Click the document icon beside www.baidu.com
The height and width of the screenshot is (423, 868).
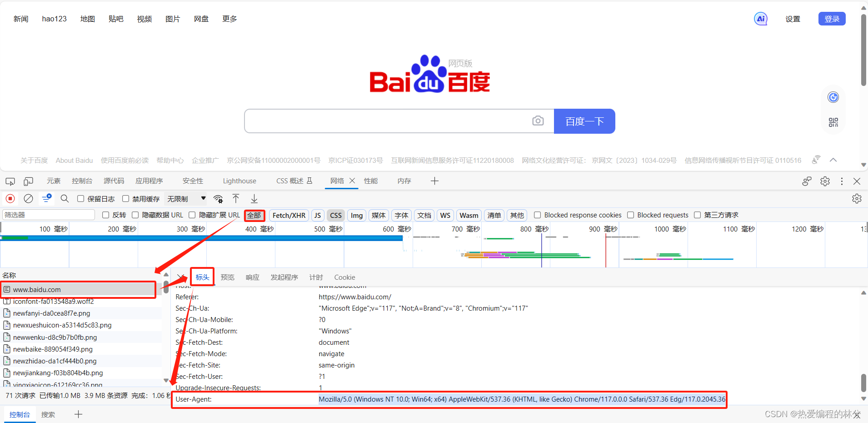[x=7, y=289]
